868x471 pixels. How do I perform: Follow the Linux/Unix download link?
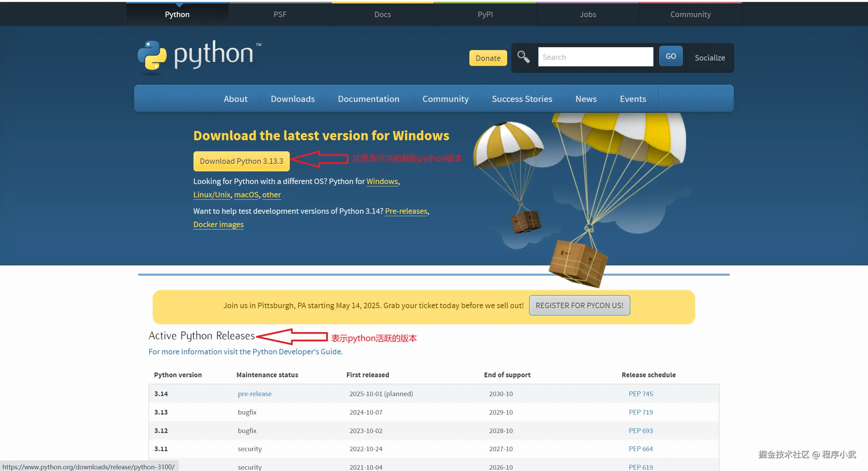click(212, 195)
